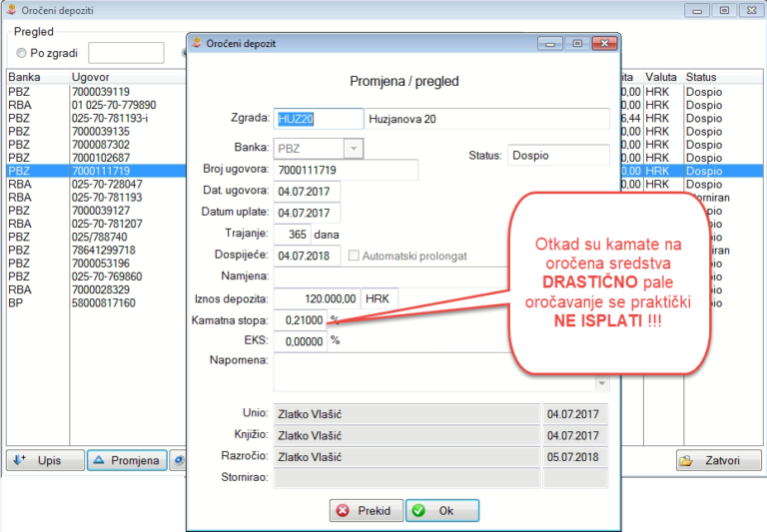Click the Valuta column header
The width and height of the screenshot is (767, 532).
(x=663, y=77)
